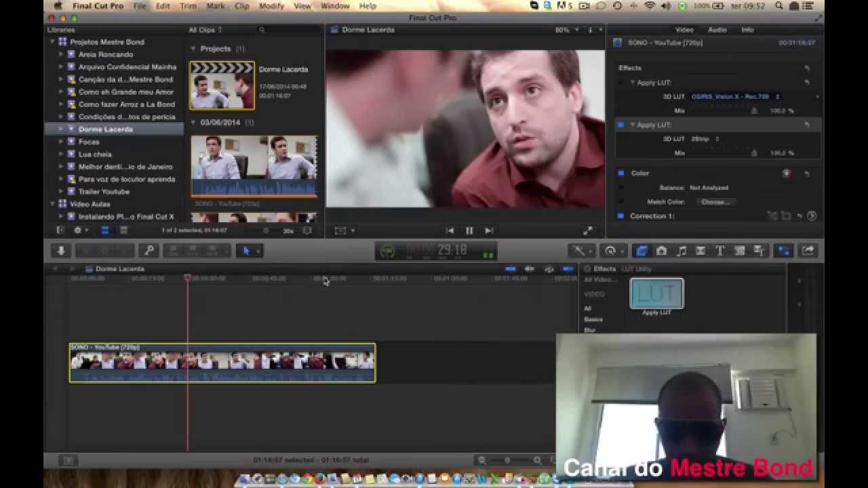Switch browser to filmstrip view
The height and width of the screenshot is (488, 868).
click(x=104, y=230)
